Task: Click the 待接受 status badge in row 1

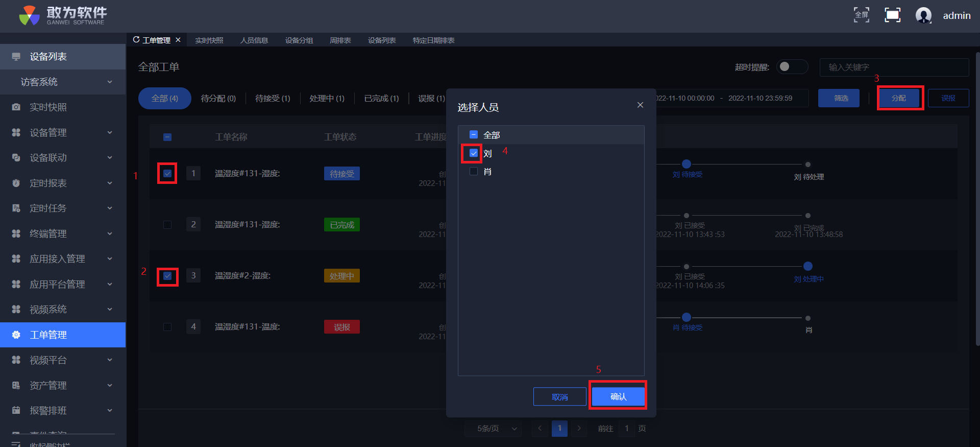Action: (x=342, y=174)
